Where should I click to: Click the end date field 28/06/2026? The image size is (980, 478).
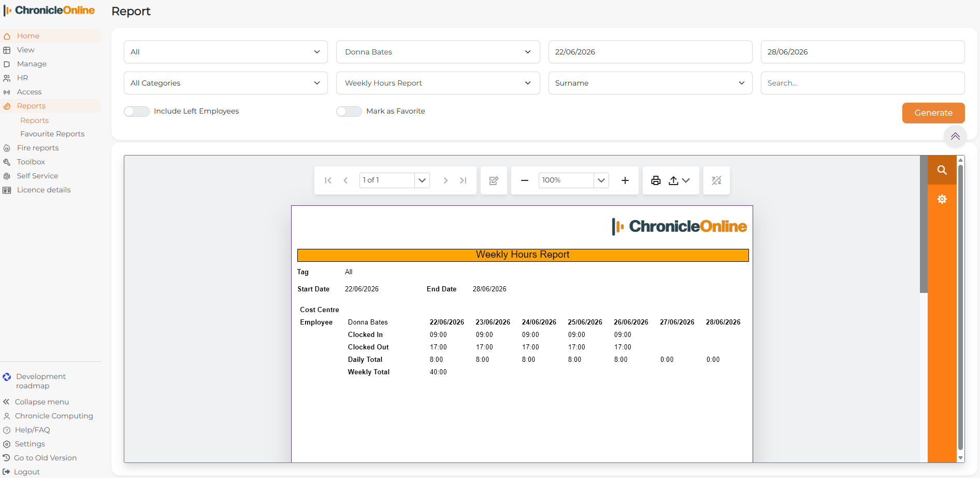(863, 52)
